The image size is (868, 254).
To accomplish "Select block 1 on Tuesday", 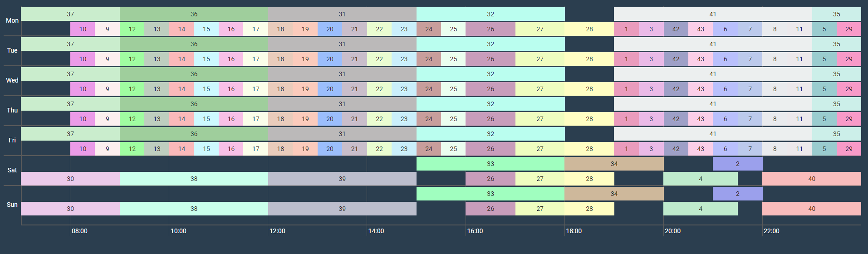I will pos(626,59).
